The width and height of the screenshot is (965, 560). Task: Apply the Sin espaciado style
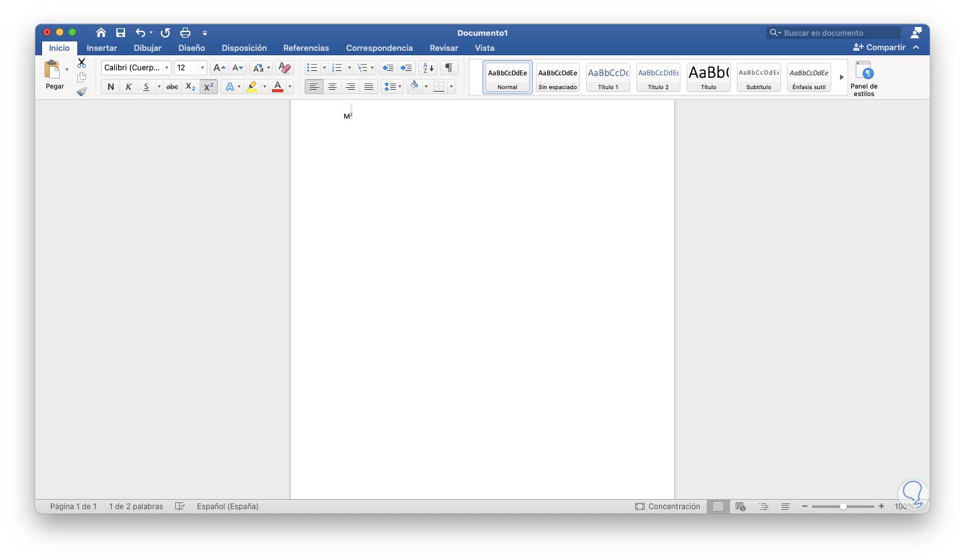click(558, 77)
